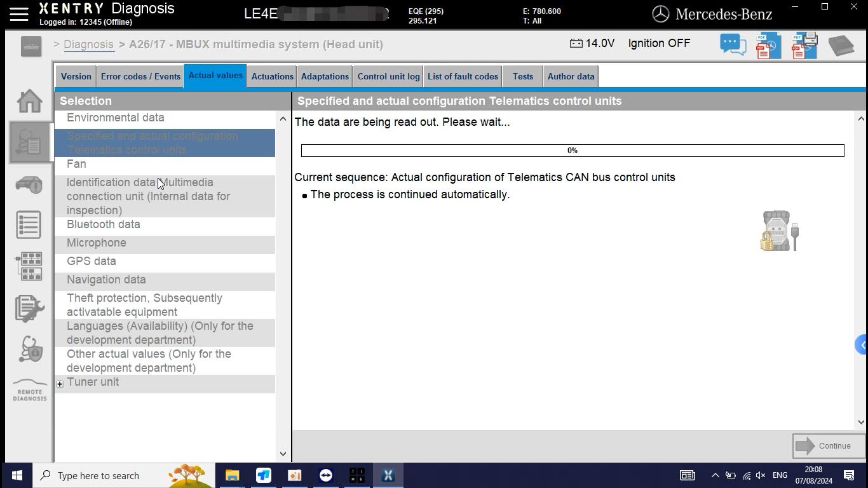This screenshot has height=488, width=868.
Task: Open the checklist sidebar icon
Action: pyautogui.click(x=29, y=225)
